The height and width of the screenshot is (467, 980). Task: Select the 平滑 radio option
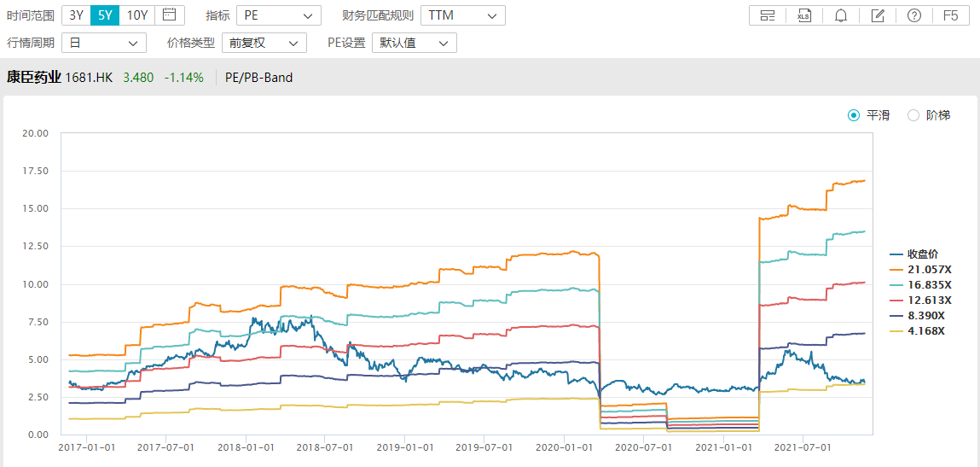point(854,115)
